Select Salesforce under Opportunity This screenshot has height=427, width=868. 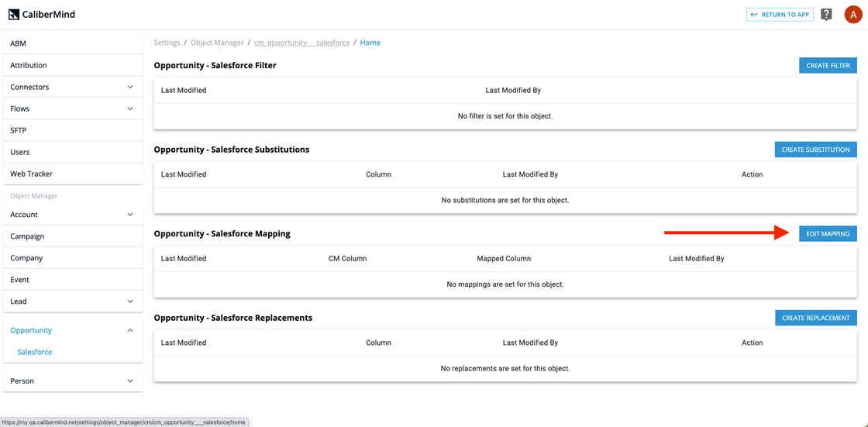point(35,352)
